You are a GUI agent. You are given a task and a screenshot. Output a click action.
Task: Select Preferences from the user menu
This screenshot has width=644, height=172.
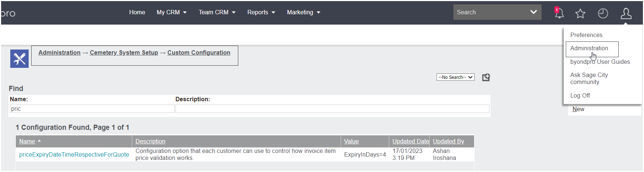[x=586, y=35]
